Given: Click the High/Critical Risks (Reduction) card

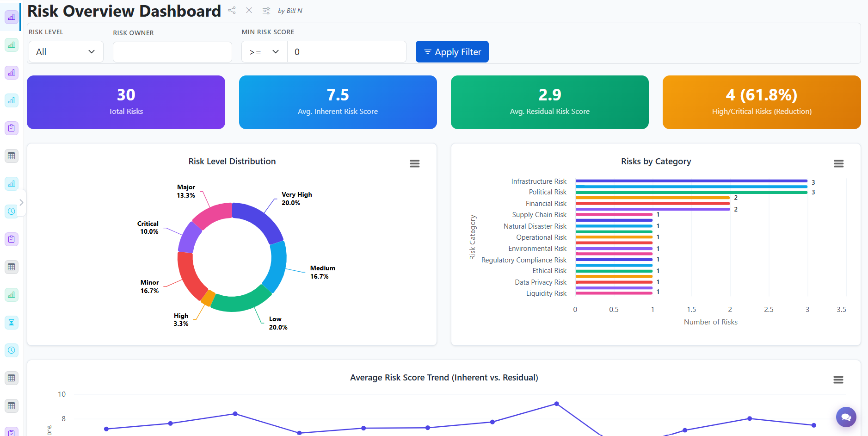Looking at the screenshot, I should 762,102.
